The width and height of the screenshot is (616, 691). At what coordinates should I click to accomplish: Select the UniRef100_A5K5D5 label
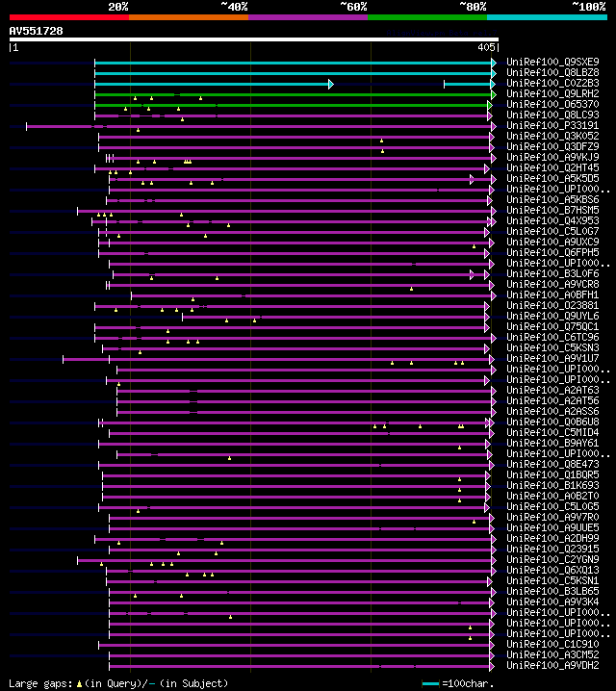552,178
